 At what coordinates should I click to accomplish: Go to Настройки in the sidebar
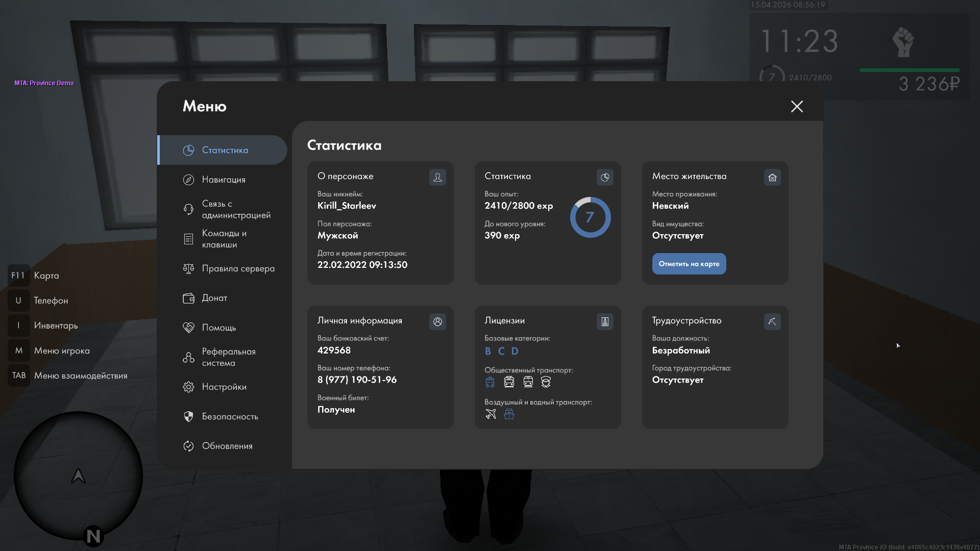tap(224, 387)
